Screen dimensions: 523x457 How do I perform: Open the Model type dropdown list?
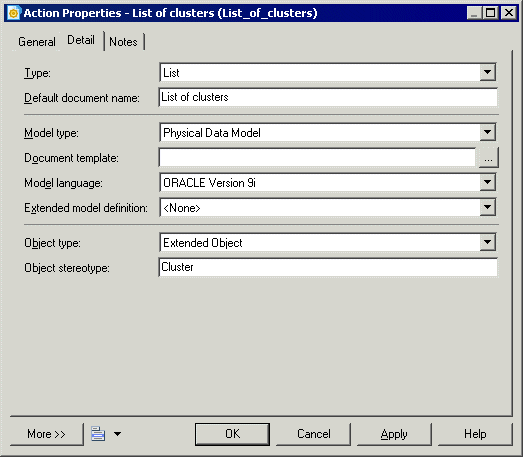[x=487, y=132]
